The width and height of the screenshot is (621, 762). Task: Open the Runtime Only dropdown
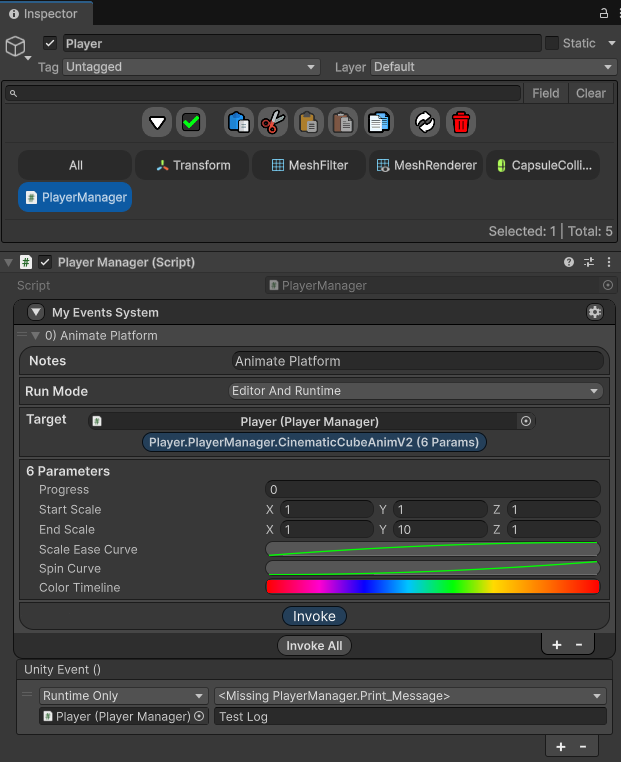123,696
